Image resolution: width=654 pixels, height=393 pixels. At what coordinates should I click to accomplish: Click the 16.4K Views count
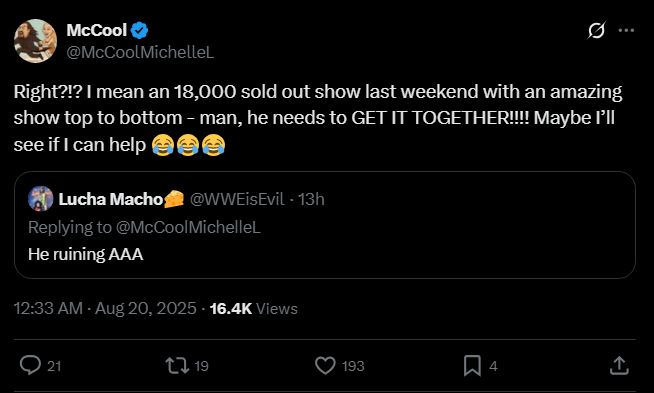(x=254, y=309)
